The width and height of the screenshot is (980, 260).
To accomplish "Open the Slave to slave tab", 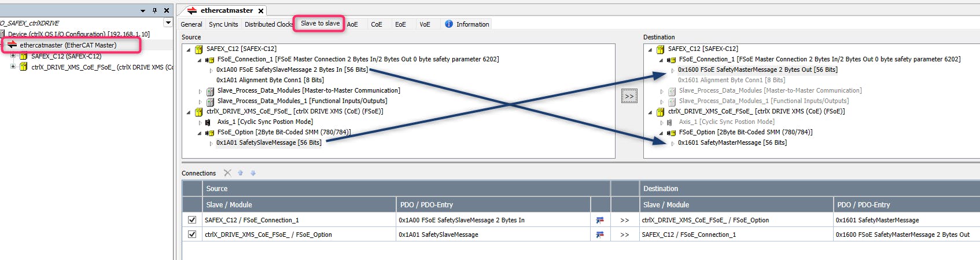I will pyautogui.click(x=320, y=24).
